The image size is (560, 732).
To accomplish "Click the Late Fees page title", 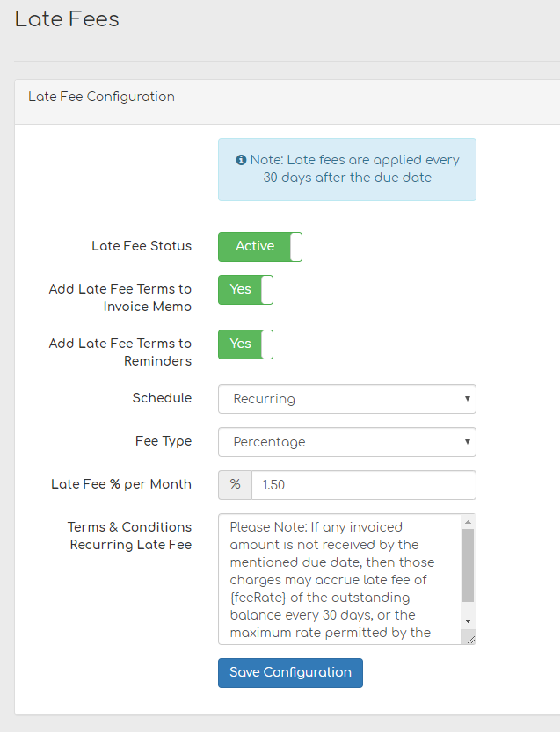I will (x=67, y=19).
